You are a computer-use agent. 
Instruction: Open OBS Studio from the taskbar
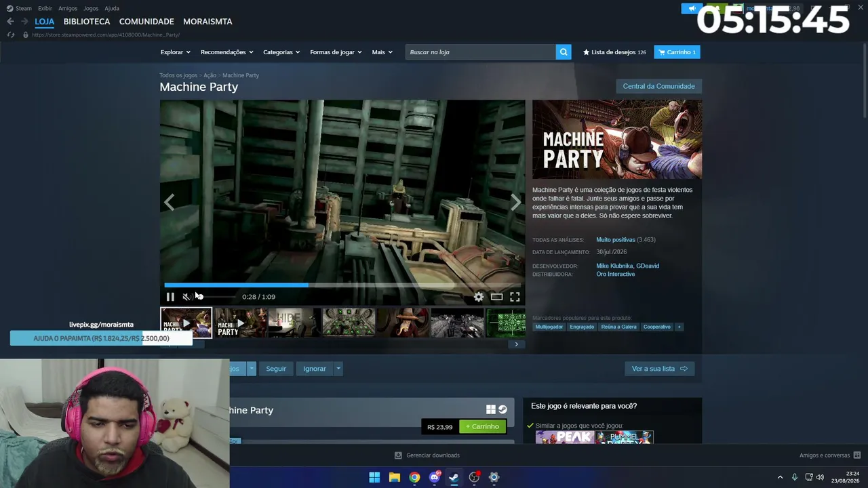click(x=474, y=478)
